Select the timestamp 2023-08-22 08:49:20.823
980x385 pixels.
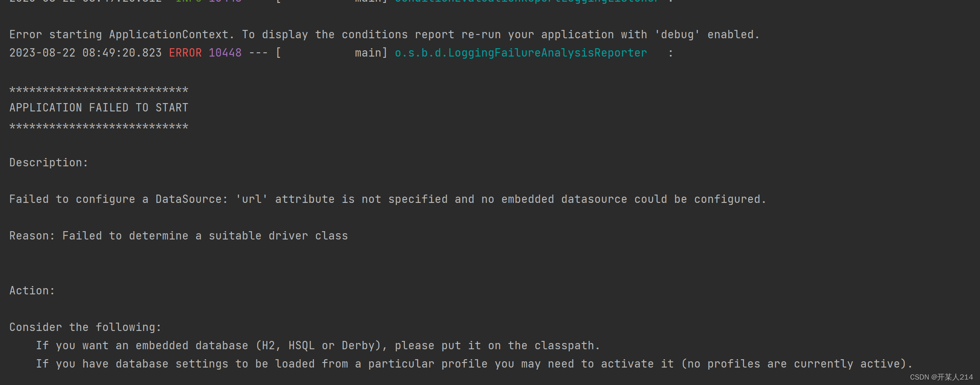point(85,52)
